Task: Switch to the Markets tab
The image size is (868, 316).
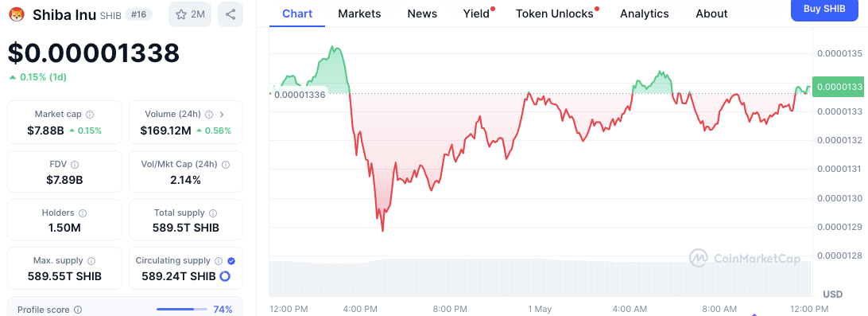Action: [x=359, y=14]
